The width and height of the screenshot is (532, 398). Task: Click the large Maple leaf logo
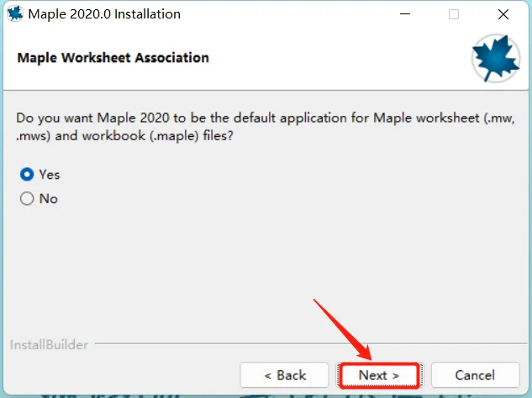point(496,58)
